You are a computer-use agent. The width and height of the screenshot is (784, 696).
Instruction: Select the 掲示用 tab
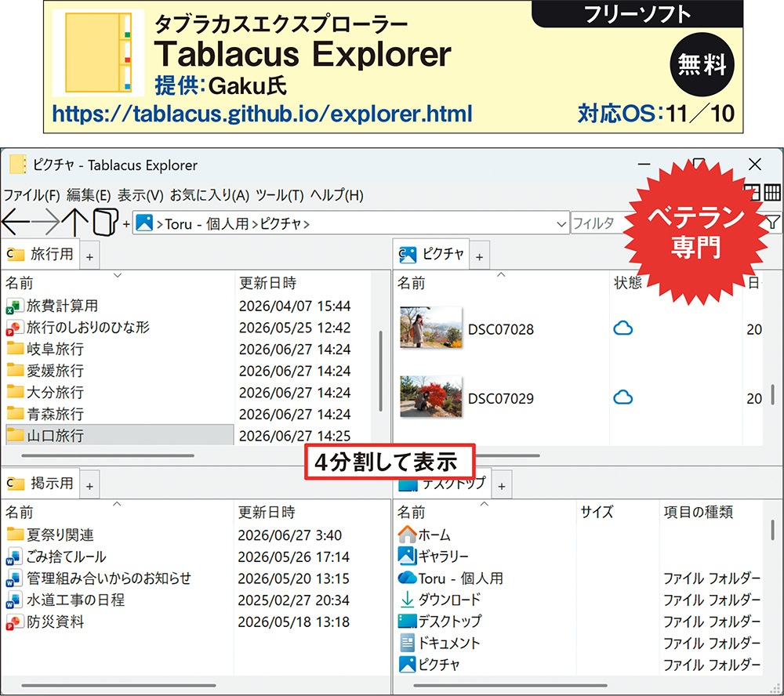pos(40,484)
